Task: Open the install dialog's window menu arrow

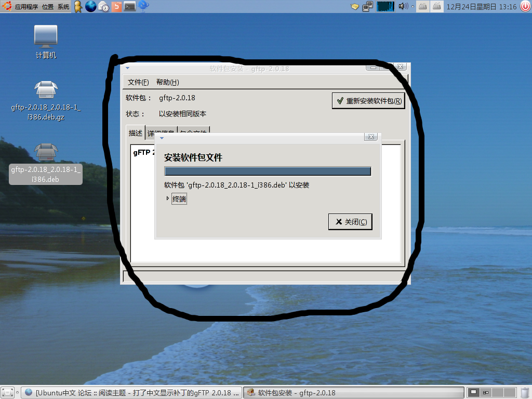Action: [162, 138]
